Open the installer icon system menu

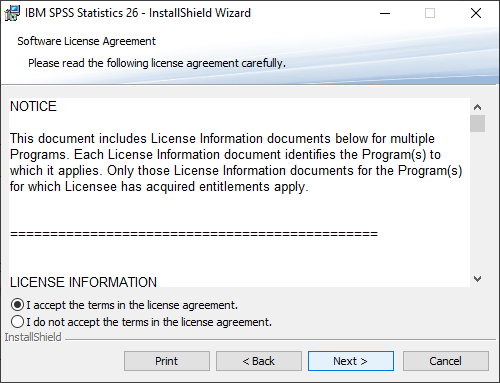12,13
